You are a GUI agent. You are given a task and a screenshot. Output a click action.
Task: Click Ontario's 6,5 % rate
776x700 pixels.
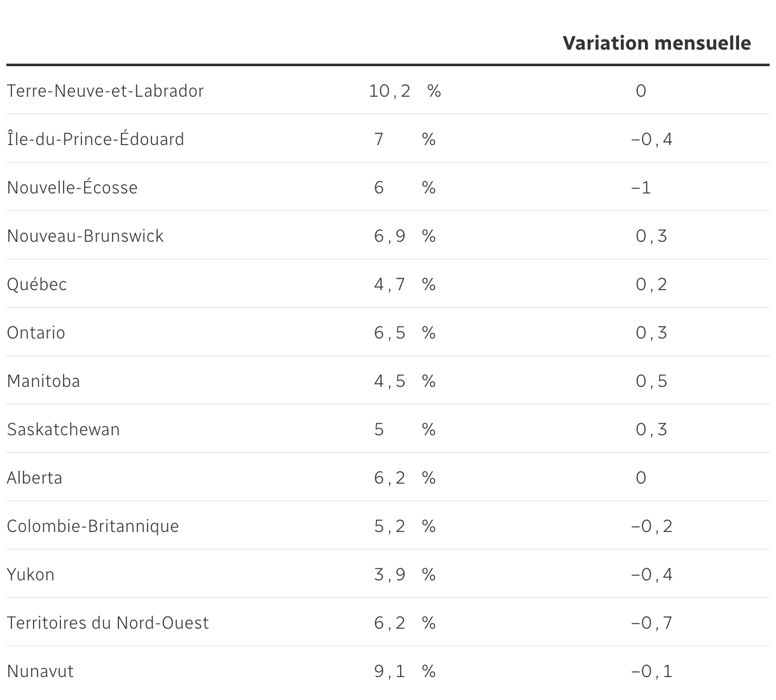click(405, 333)
